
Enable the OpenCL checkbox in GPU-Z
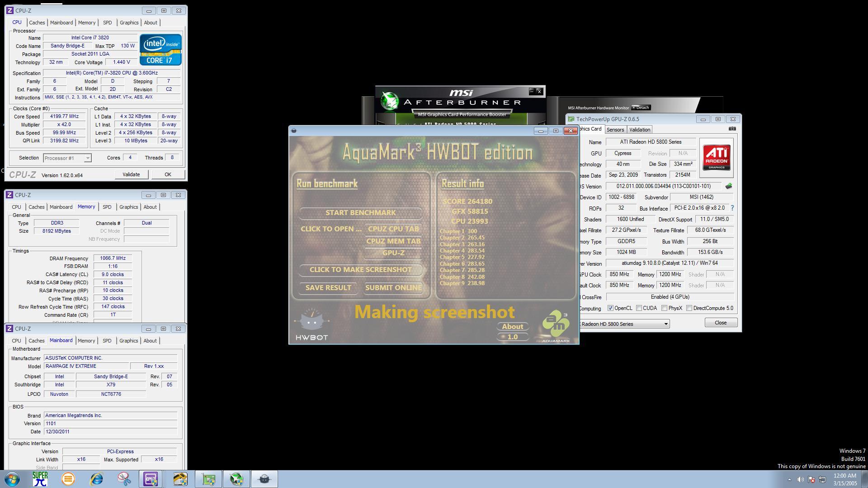pyautogui.click(x=610, y=308)
